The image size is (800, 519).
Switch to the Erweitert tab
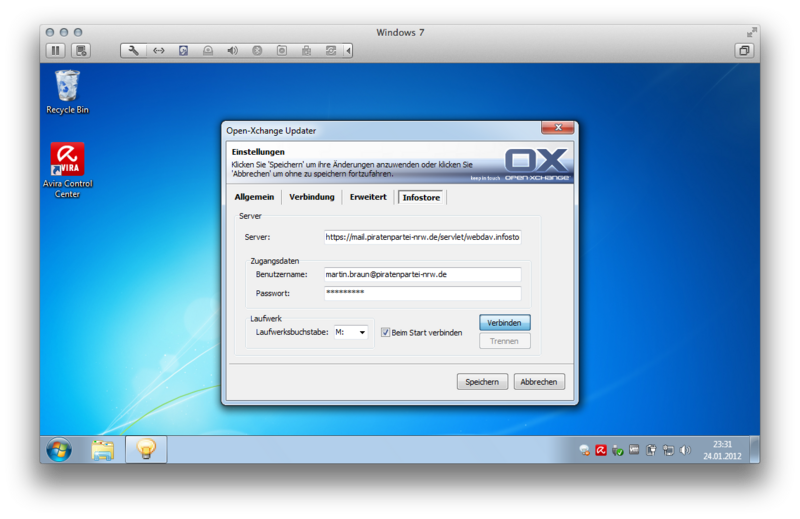[368, 197]
